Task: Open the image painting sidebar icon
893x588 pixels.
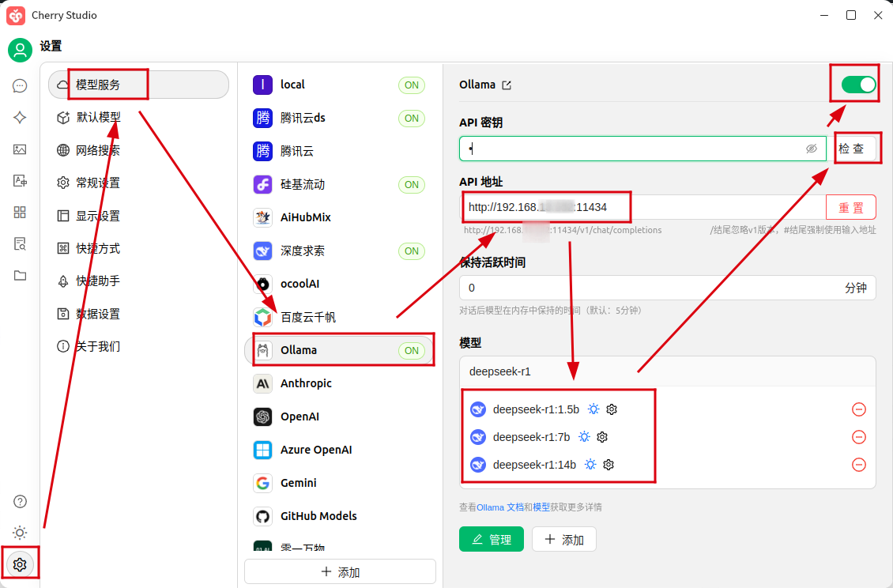Action: click(20, 149)
